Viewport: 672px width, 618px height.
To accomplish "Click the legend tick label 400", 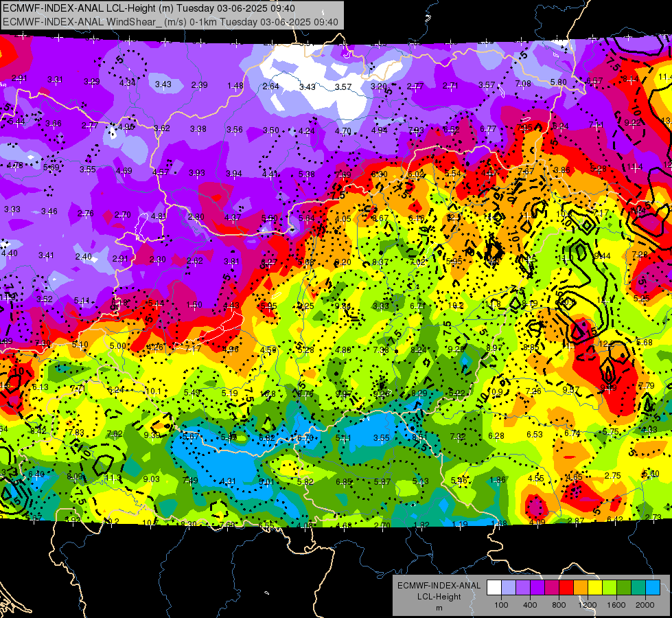I will (530, 605).
